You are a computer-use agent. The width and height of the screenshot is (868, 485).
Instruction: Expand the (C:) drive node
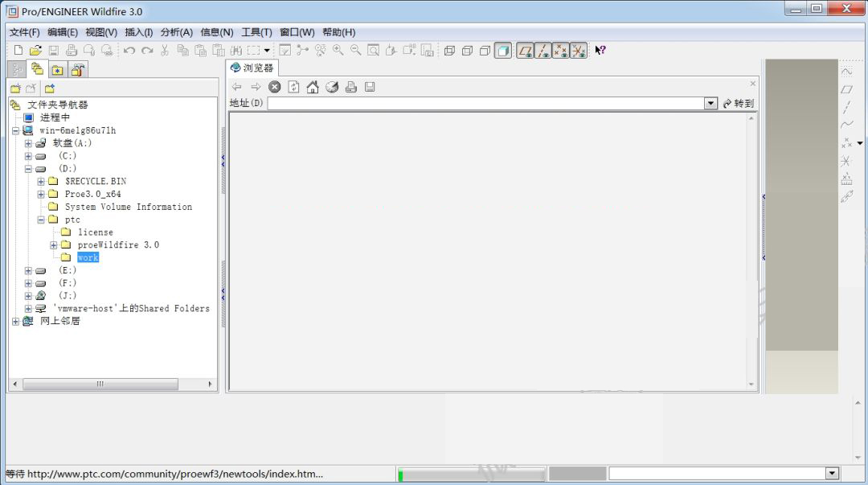pyautogui.click(x=28, y=156)
